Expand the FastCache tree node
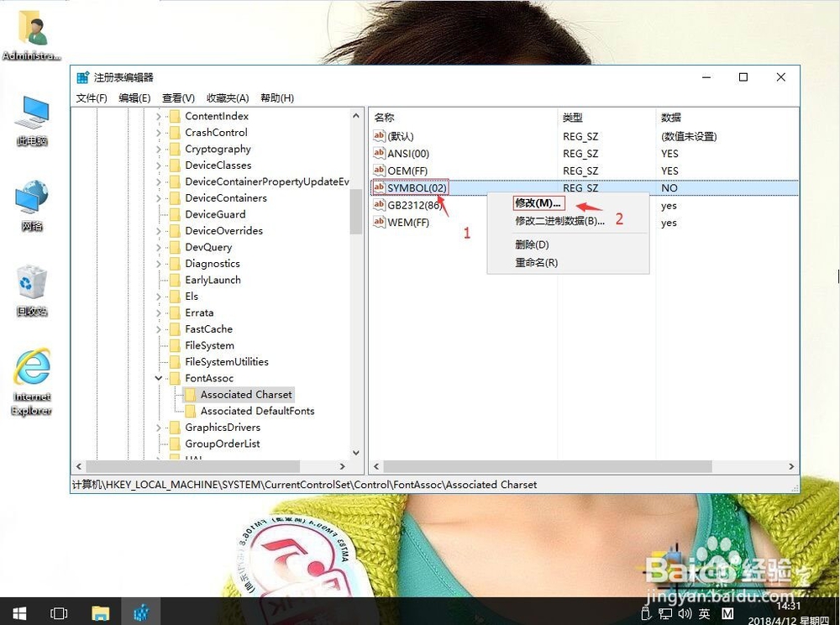This screenshot has height=625, width=840. [159, 329]
